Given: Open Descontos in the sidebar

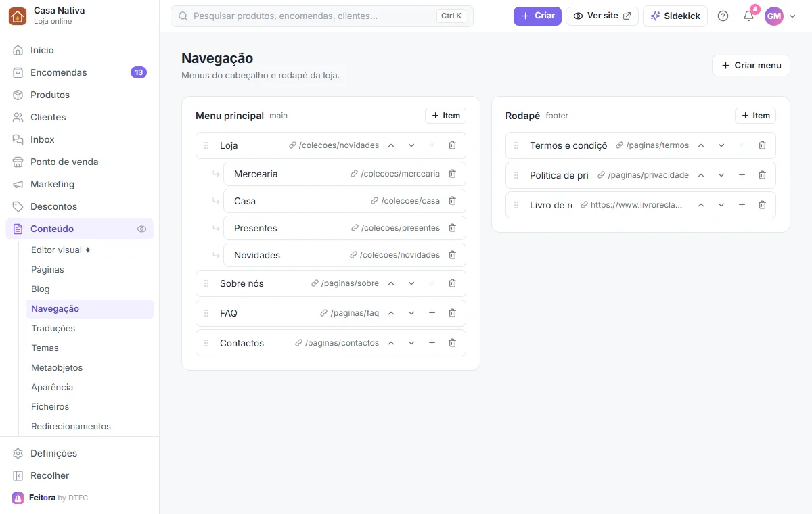Looking at the screenshot, I should tap(79, 206).
